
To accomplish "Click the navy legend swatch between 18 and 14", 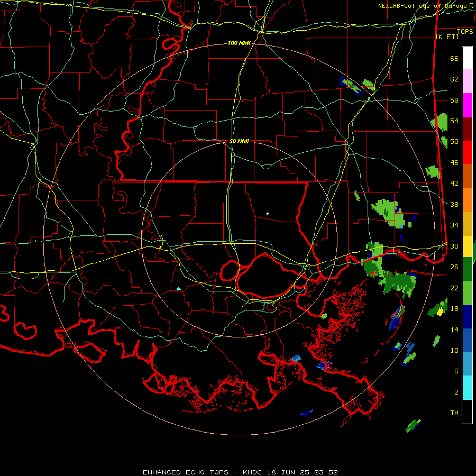I will click(467, 317).
